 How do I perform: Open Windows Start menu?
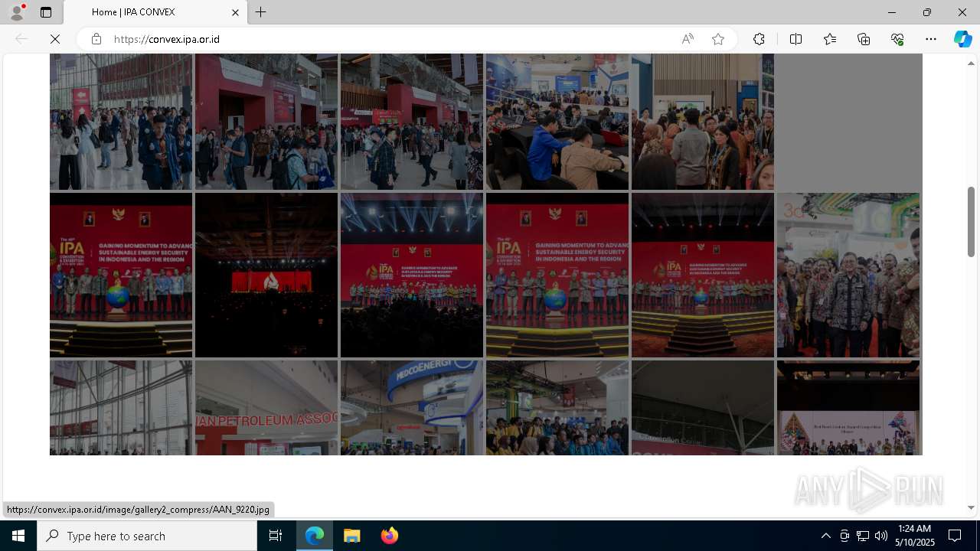click(x=18, y=536)
